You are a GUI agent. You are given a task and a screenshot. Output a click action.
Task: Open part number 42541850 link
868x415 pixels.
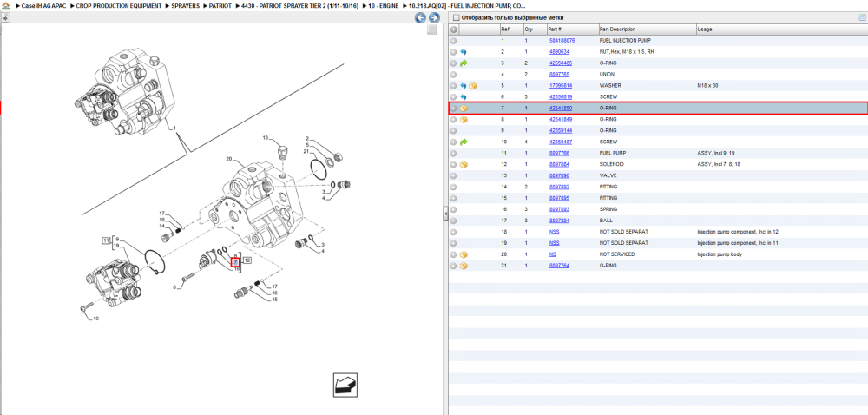click(560, 109)
